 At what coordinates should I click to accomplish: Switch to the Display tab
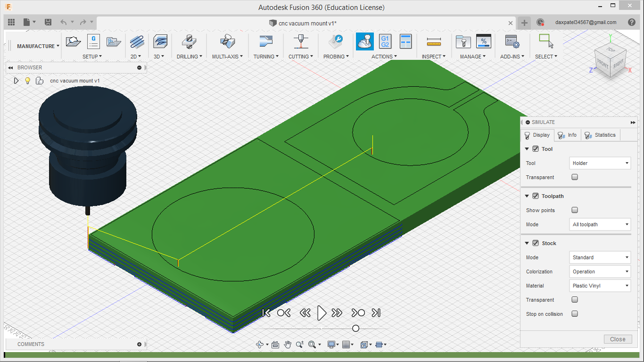[x=537, y=135]
